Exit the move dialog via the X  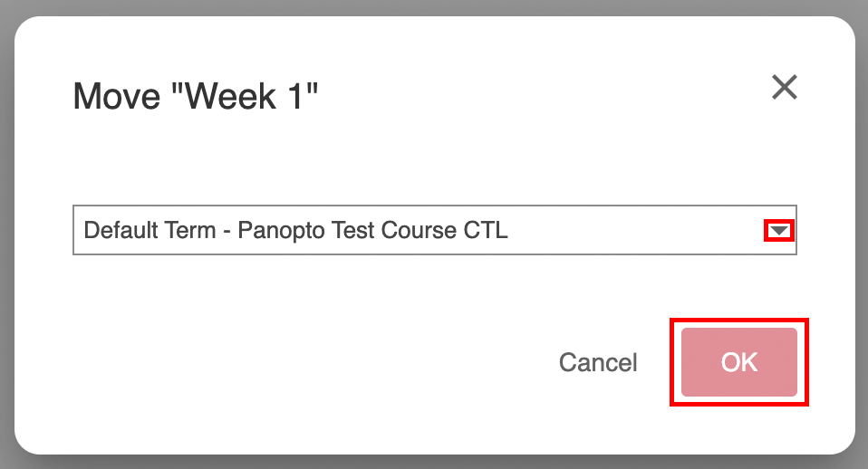784,88
